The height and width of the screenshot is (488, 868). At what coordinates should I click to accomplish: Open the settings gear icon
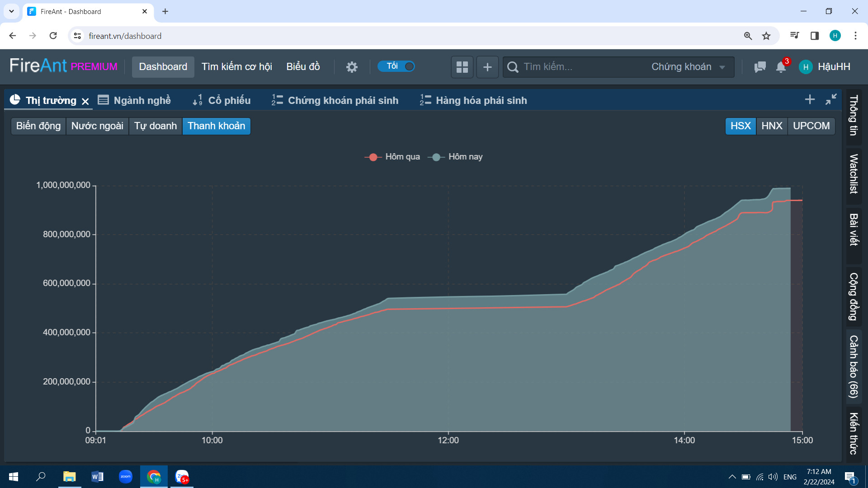352,67
